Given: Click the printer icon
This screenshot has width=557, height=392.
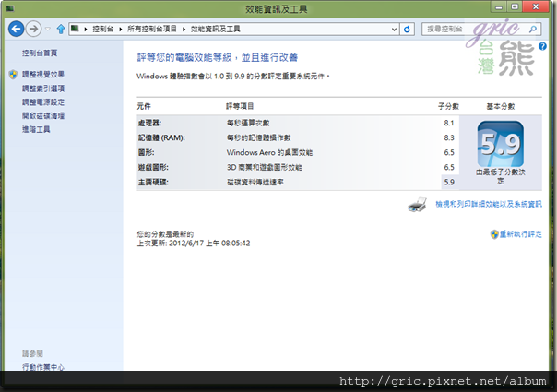Looking at the screenshot, I should [x=417, y=205].
